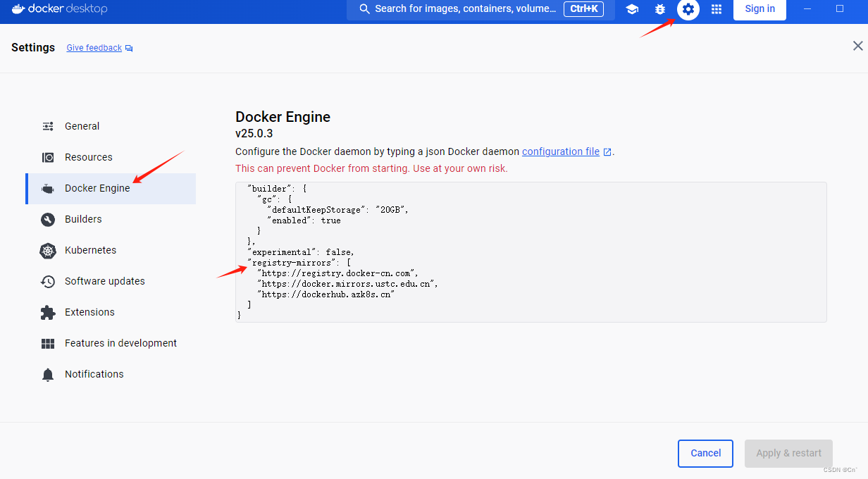Open the Software updates section

point(111,281)
